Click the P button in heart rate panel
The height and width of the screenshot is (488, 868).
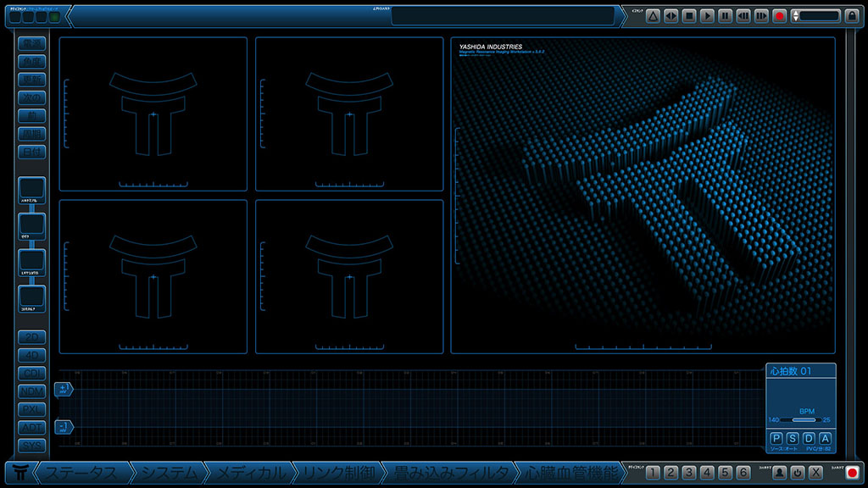point(776,438)
